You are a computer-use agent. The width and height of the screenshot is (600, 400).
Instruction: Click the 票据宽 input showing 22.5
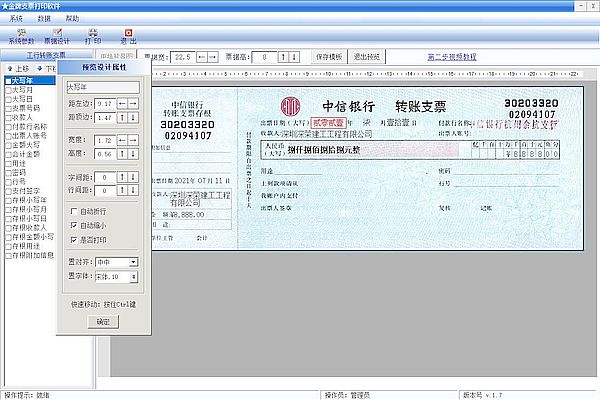coord(183,57)
